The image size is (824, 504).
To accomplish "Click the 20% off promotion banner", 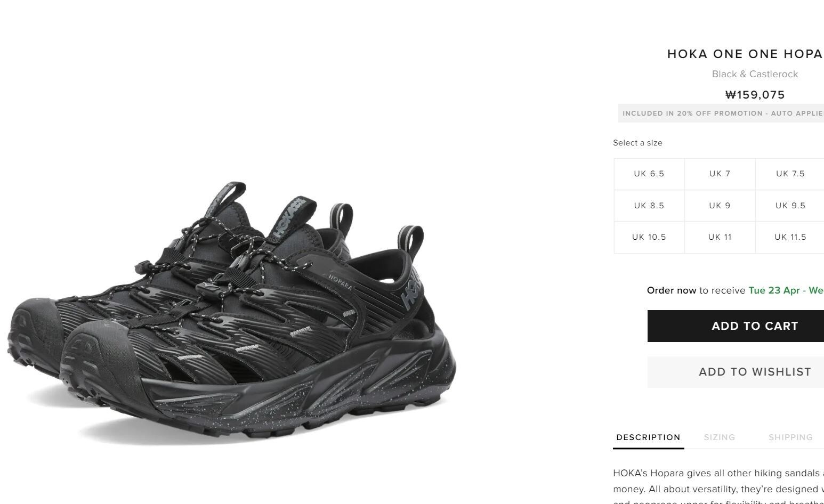I will coord(722,113).
